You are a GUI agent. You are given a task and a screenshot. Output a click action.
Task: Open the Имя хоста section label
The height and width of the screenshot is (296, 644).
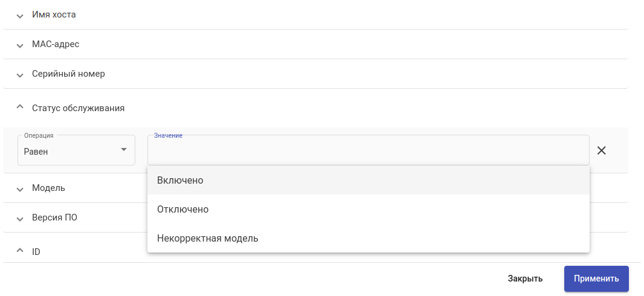click(54, 14)
